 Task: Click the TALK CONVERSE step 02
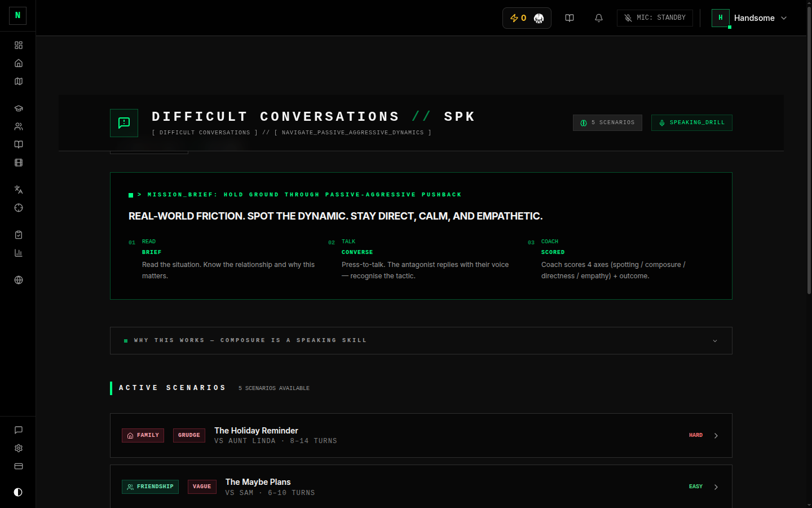(x=421, y=259)
